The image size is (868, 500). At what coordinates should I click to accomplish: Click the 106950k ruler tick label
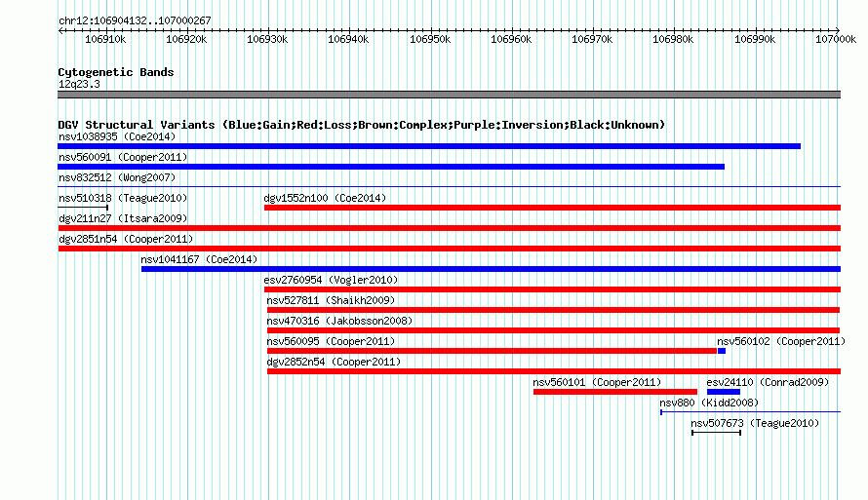(430, 39)
